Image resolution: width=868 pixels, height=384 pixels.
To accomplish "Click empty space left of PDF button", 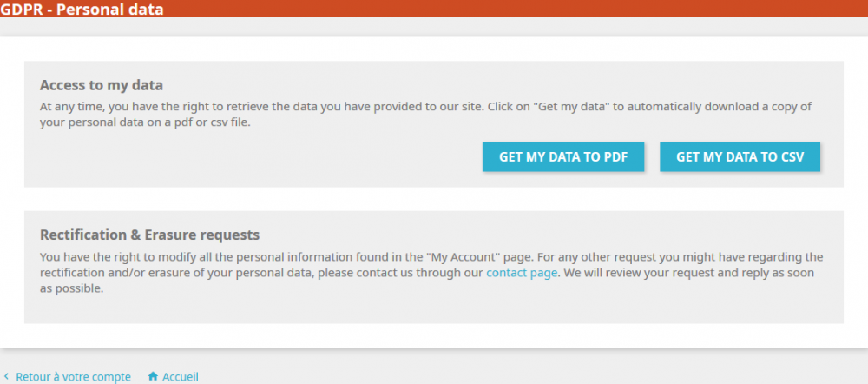I will pos(260,157).
